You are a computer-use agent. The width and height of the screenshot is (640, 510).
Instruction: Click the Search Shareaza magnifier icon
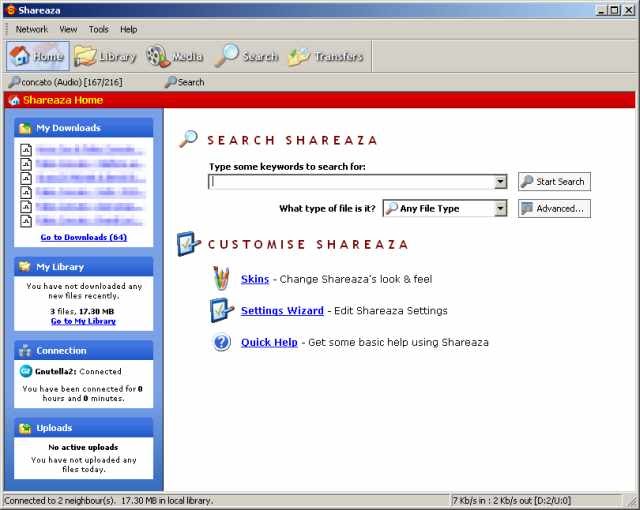pyautogui.click(x=189, y=139)
